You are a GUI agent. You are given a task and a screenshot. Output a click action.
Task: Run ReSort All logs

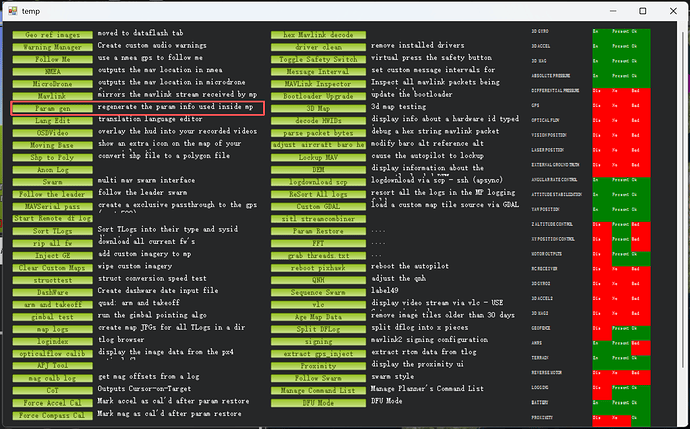click(318, 194)
